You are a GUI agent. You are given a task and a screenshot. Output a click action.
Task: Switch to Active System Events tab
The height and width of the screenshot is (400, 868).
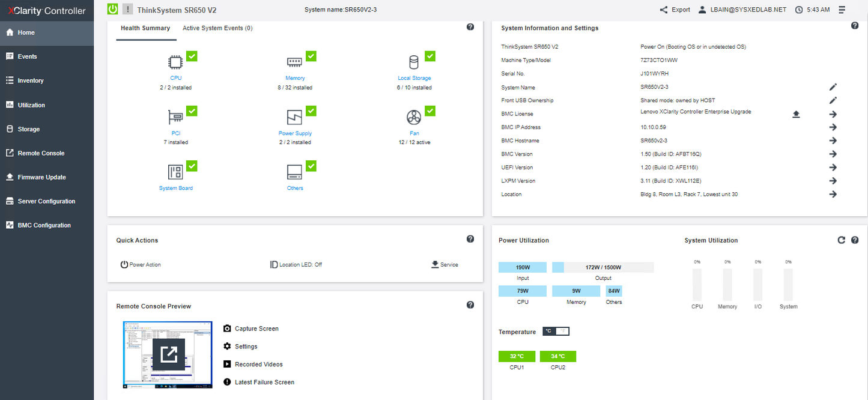point(217,28)
